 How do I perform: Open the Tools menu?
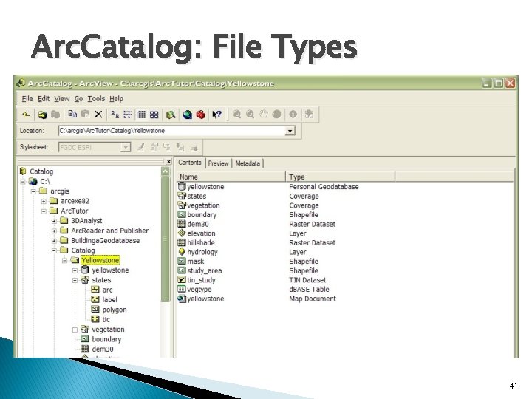[x=96, y=99]
